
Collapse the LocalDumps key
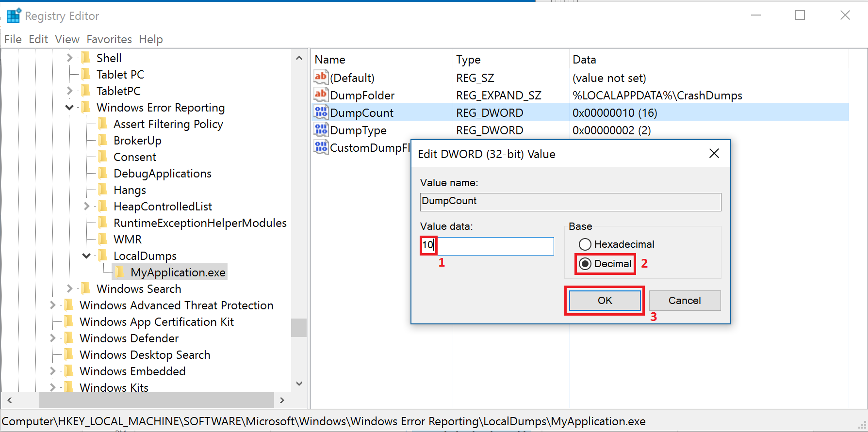86,256
